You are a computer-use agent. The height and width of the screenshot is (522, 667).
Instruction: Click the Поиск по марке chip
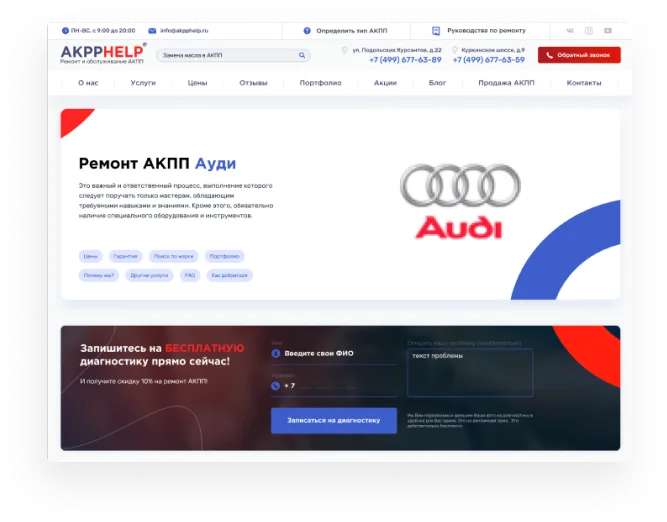[174, 256]
